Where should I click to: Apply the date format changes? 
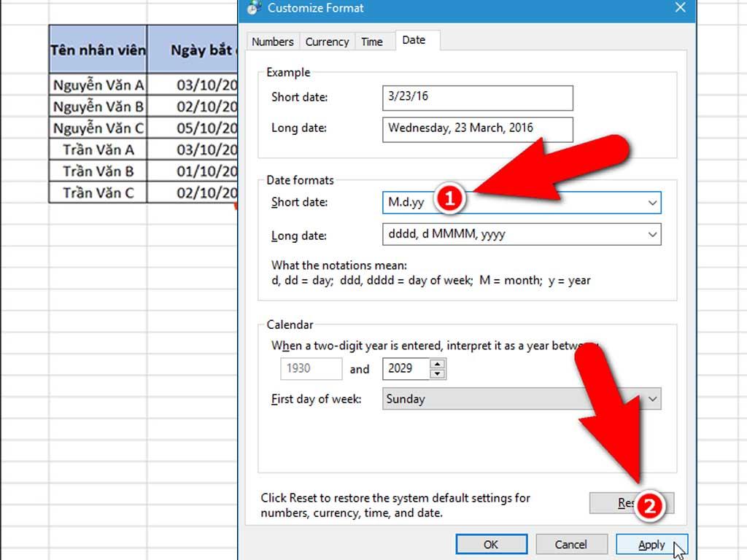(651, 545)
